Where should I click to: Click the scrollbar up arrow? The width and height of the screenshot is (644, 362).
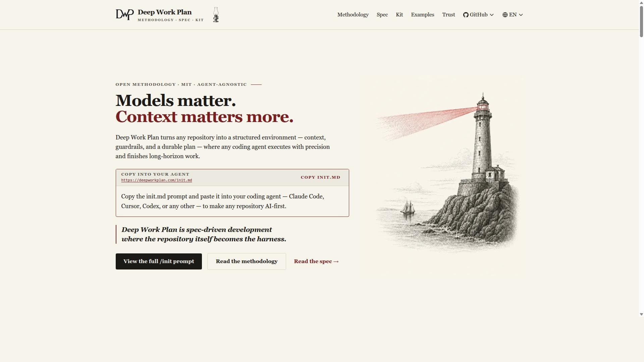click(641, 2)
